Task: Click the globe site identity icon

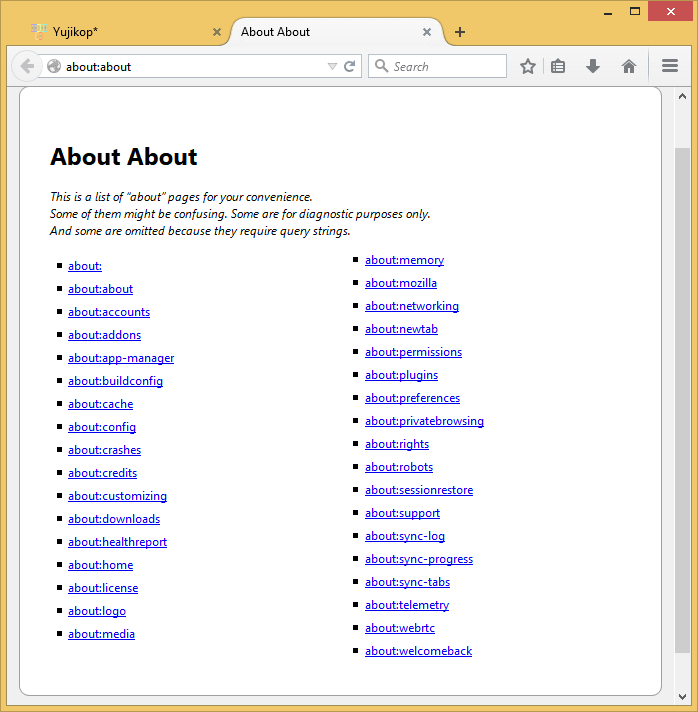Action: point(54,66)
